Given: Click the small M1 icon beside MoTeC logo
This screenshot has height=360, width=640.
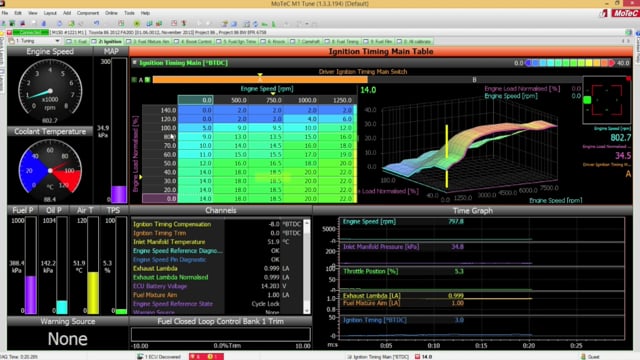Looking at the screenshot, I should (x=604, y=13).
